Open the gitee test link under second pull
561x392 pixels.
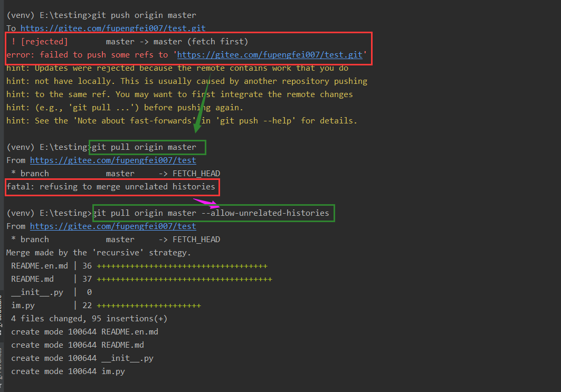tap(112, 226)
